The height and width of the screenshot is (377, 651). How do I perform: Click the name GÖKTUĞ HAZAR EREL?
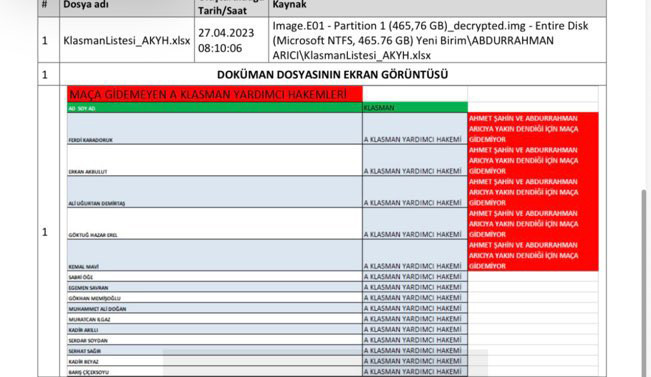coord(93,235)
